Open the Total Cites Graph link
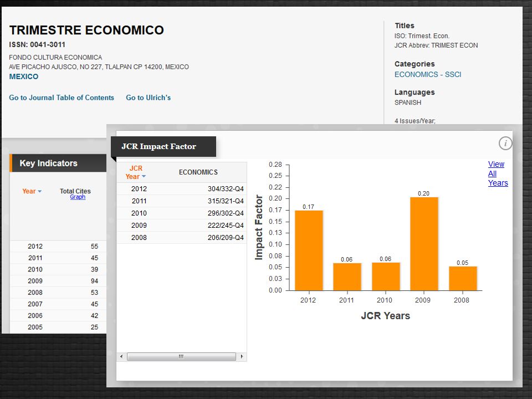Viewport: 532px width, 399px height. [78, 197]
